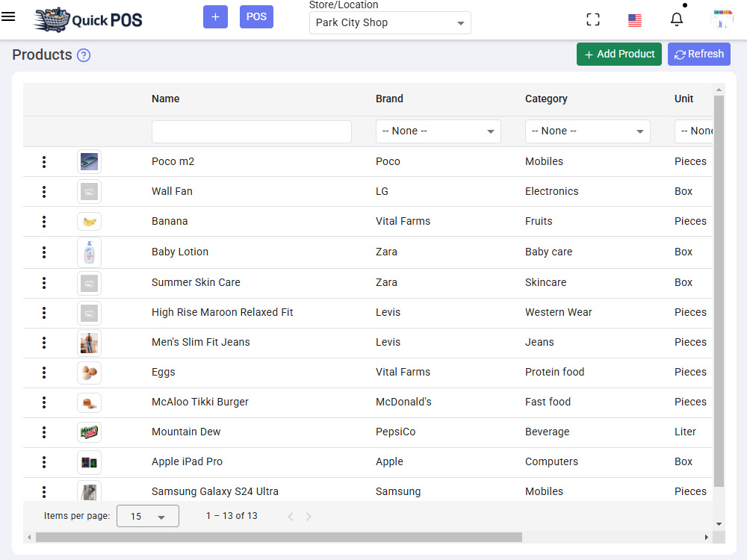Open the hamburger navigation menu

coord(8,16)
